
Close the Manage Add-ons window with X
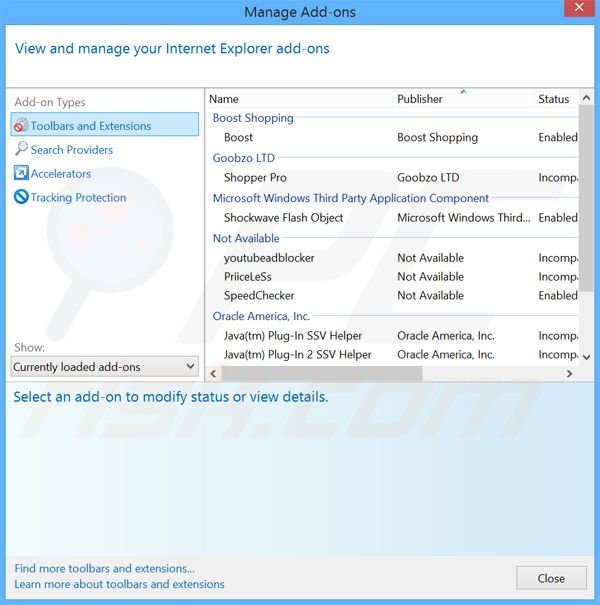coord(579,8)
